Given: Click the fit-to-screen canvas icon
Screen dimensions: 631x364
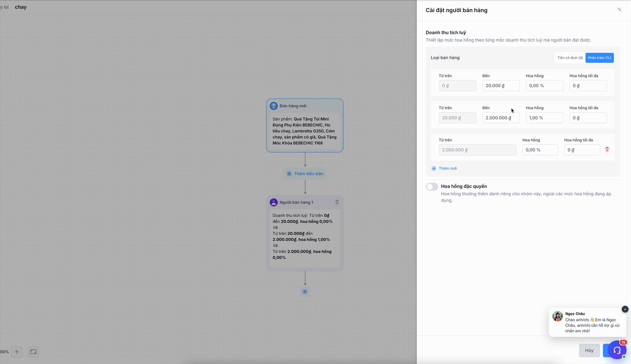Looking at the screenshot, I should (x=33, y=352).
